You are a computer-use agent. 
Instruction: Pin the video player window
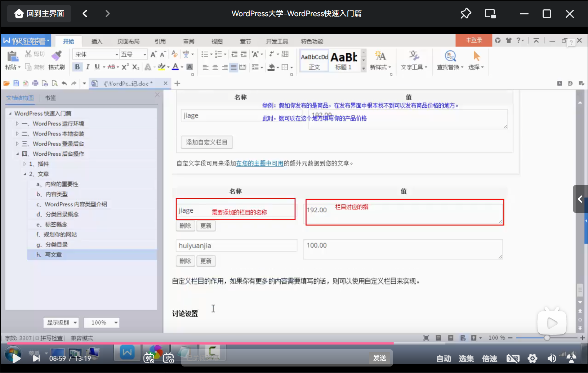click(465, 14)
